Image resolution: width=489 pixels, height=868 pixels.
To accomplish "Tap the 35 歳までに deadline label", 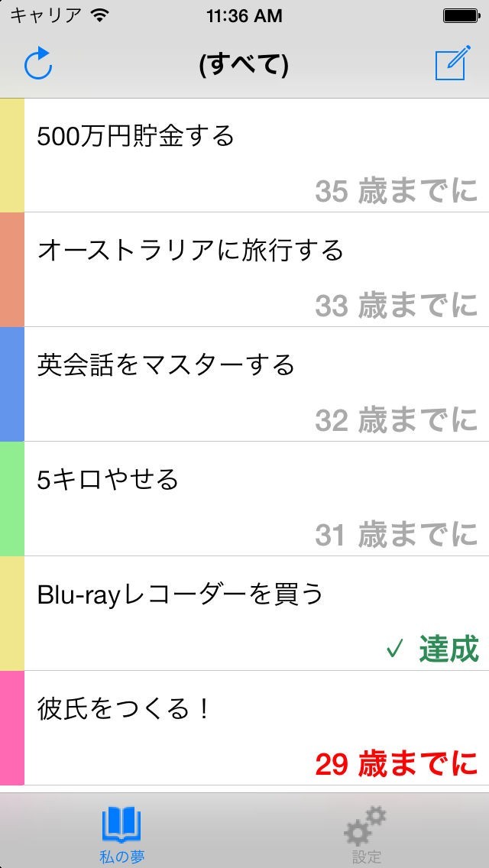I will (396, 191).
